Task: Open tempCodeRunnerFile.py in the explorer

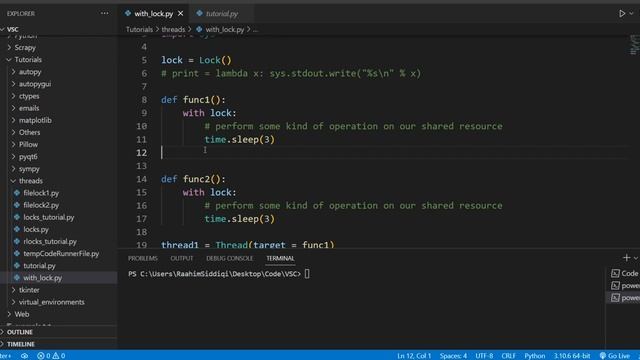Action: 61,253
